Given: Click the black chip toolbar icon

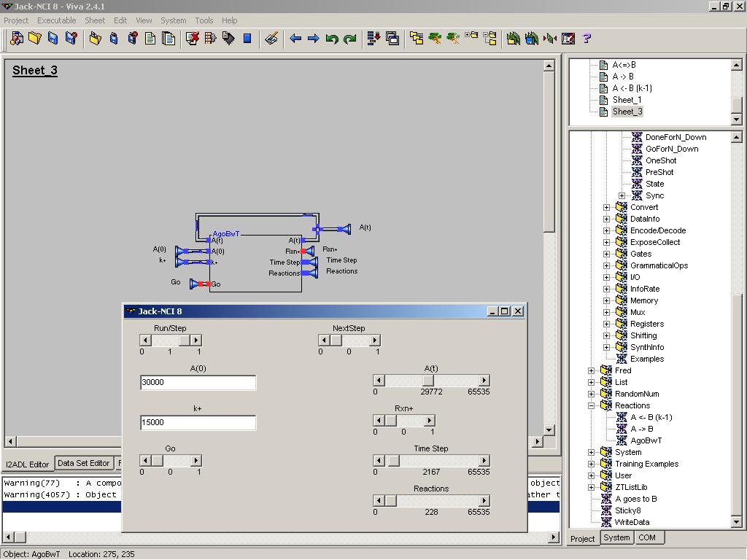Looking at the screenshot, I should coord(228,38).
